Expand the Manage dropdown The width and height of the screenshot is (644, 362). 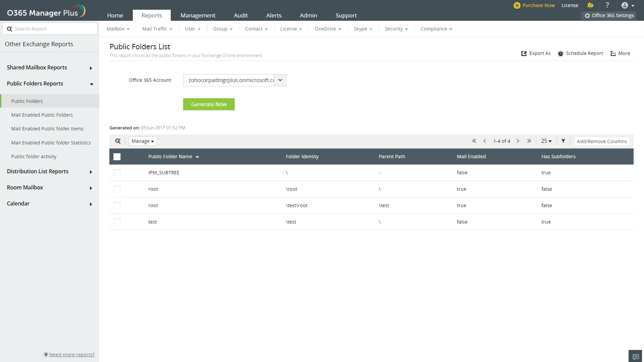tap(143, 141)
